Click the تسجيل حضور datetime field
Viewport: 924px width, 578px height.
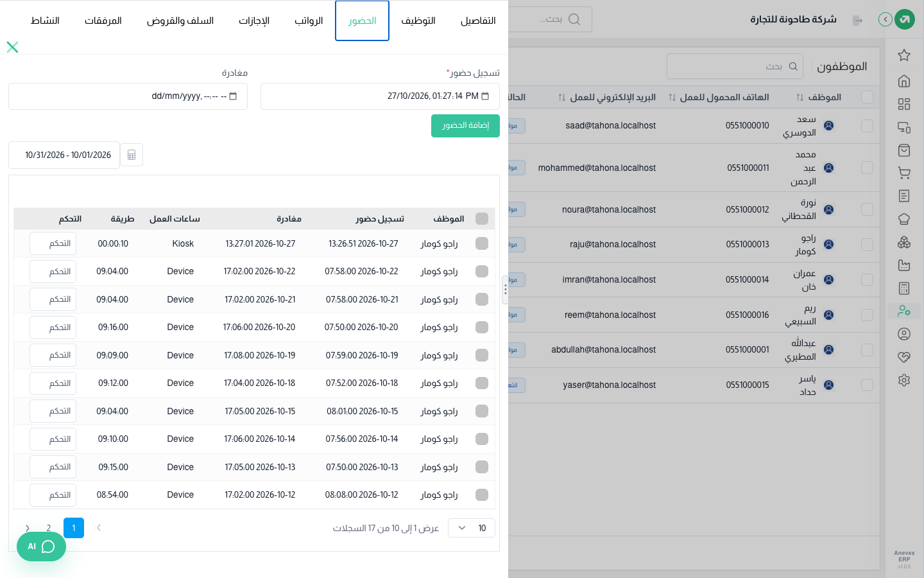(380, 96)
